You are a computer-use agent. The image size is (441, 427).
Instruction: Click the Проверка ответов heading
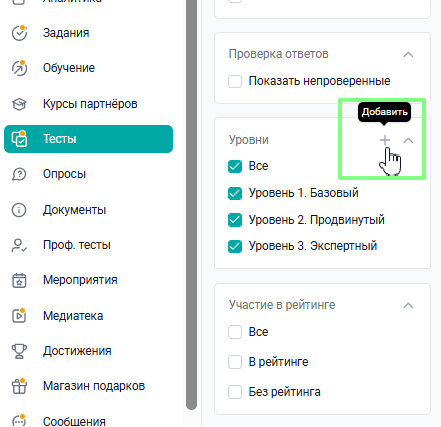[279, 54]
